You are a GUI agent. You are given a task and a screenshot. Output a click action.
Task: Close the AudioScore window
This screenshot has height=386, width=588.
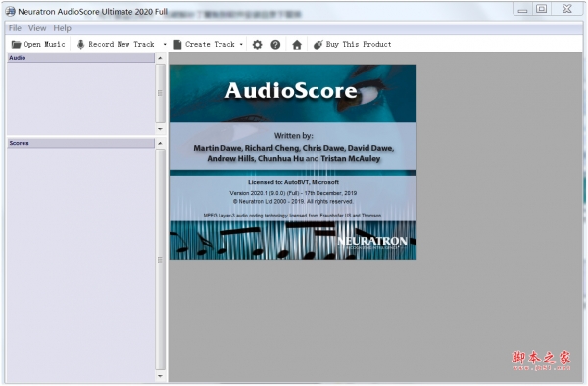(x=567, y=9)
